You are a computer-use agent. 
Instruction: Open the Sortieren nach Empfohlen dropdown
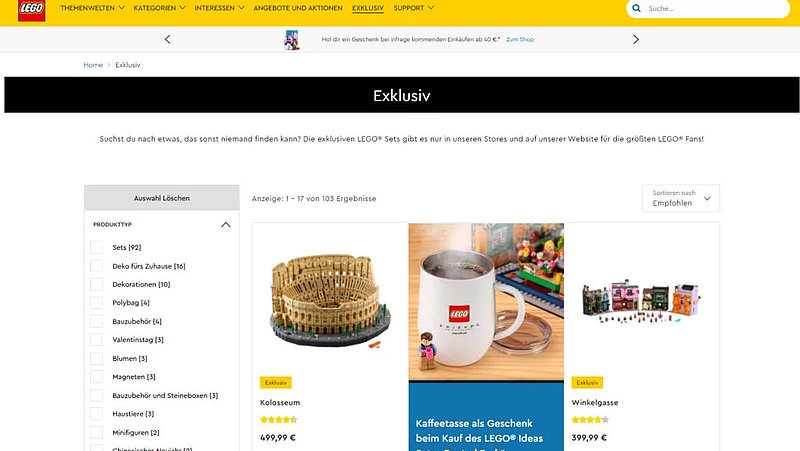point(681,198)
